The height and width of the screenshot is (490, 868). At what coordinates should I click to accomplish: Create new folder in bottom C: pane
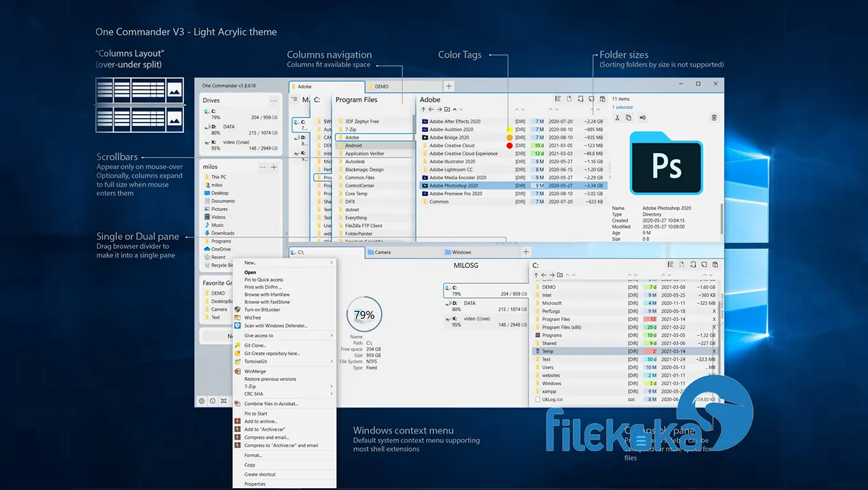click(x=560, y=275)
